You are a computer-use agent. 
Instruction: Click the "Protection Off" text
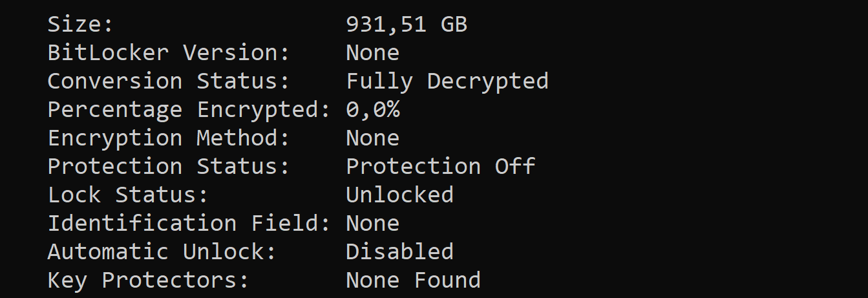click(440, 167)
